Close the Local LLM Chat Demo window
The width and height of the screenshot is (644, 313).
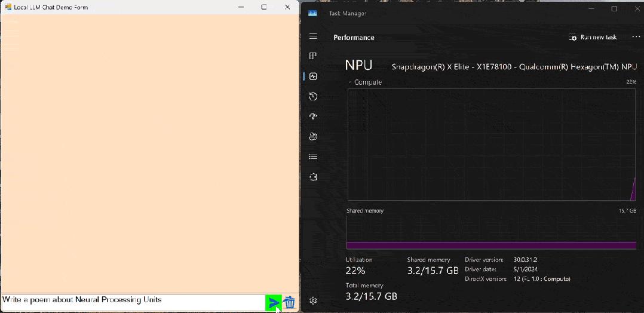[287, 7]
